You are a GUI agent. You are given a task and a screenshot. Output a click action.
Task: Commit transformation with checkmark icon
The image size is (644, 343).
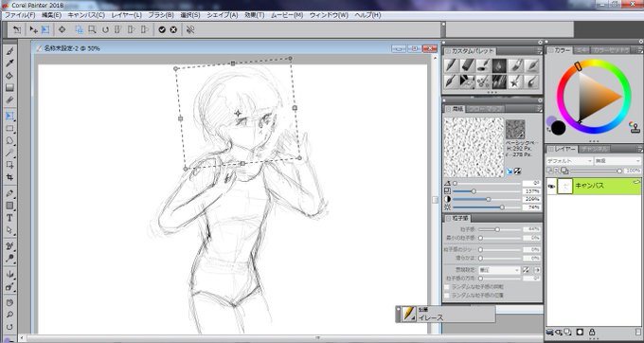pyautogui.click(x=162, y=29)
